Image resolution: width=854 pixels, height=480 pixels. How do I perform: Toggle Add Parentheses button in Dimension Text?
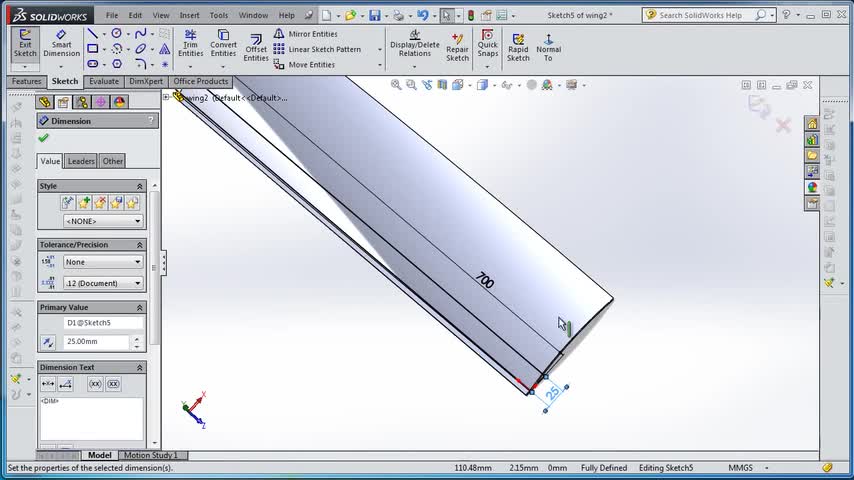(95, 384)
